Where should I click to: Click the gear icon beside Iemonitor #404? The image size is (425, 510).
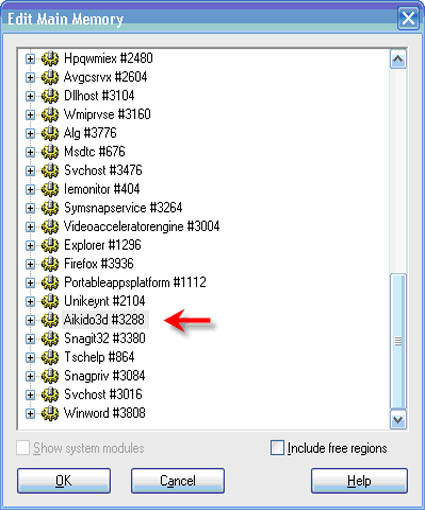click(x=50, y=189)
